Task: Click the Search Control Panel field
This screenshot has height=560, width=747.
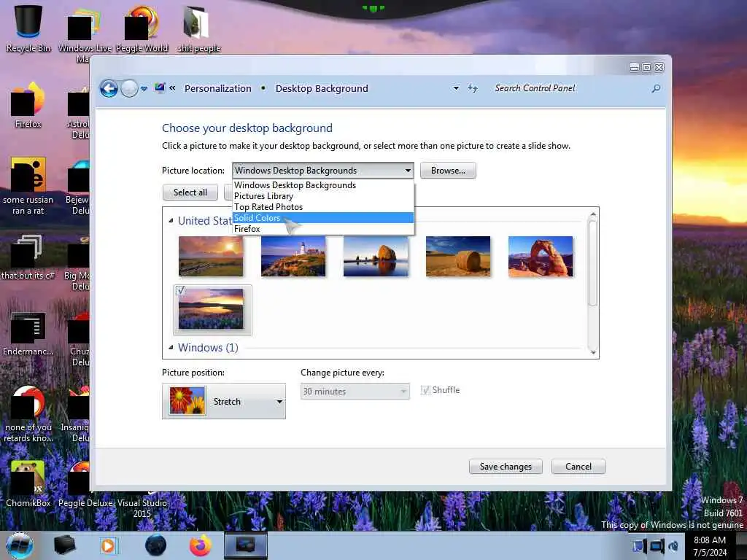Action: pyautogui.click(x=569, y=88)
